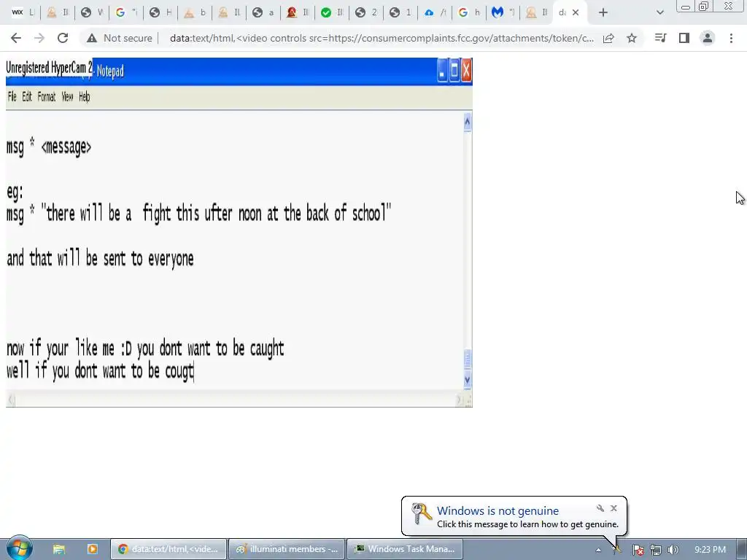Open the Edit menu in Notepad
Viewport: 747px width, 560px height.
pyautogui.click(x=27, y=97)
